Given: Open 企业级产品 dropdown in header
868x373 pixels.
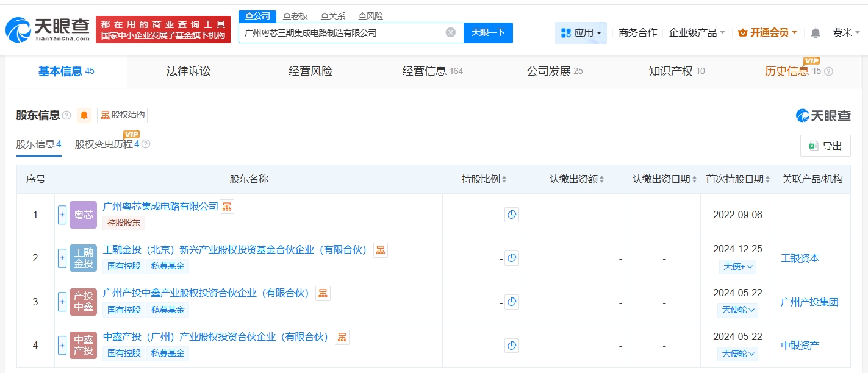Looking at the screenshot, I should tap(697, 33).
